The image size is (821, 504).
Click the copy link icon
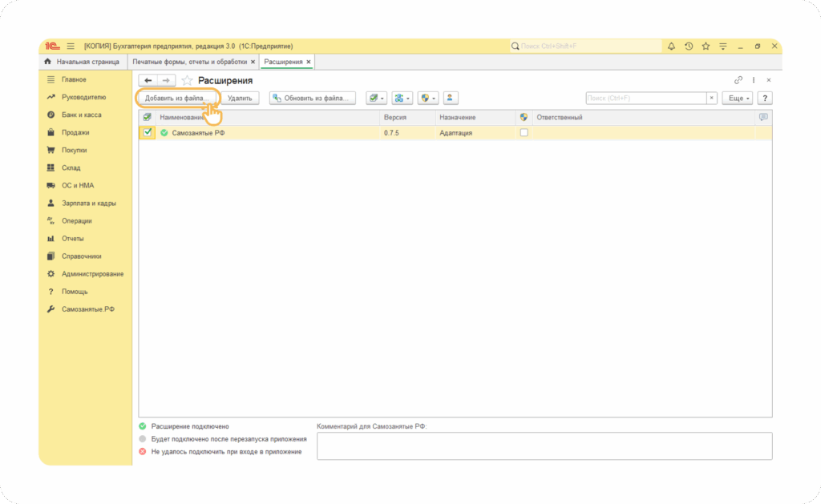[738, 80]
